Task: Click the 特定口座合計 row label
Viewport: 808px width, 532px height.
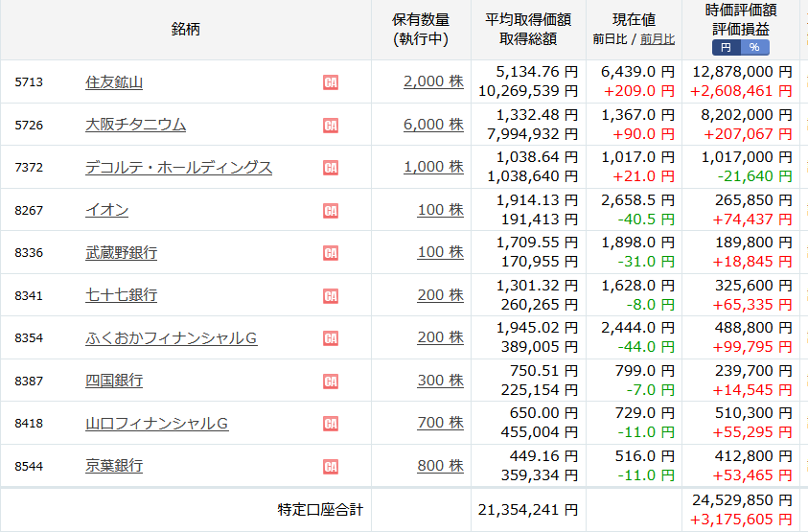Action: coord(320,510)
